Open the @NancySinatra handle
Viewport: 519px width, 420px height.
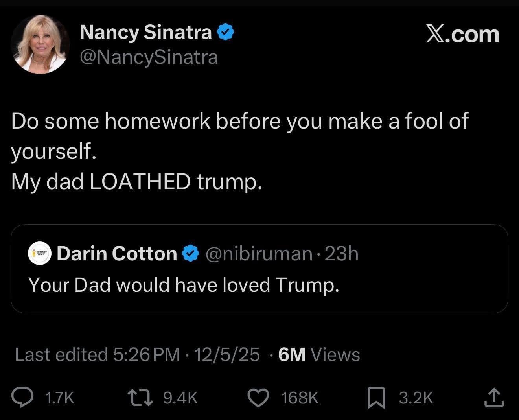pyautogui.click(x=149, y=57)
